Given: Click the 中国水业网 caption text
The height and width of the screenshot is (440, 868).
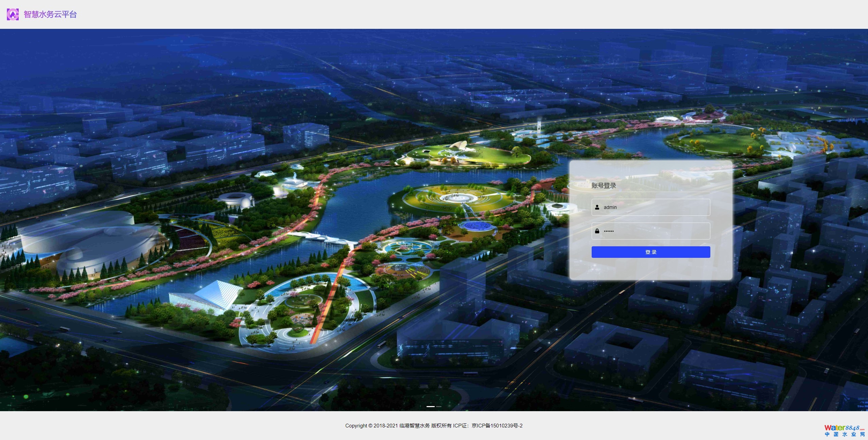Looking at the screenshot, I should point(845,435).
